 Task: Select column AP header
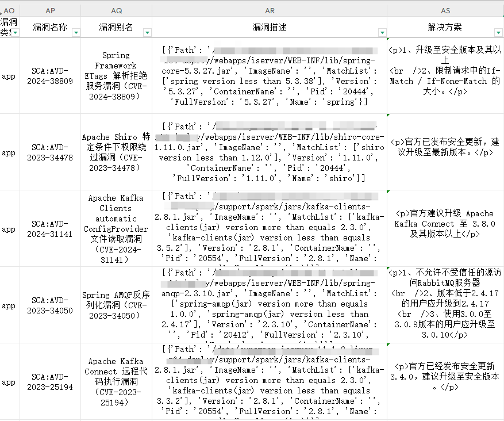50,10
